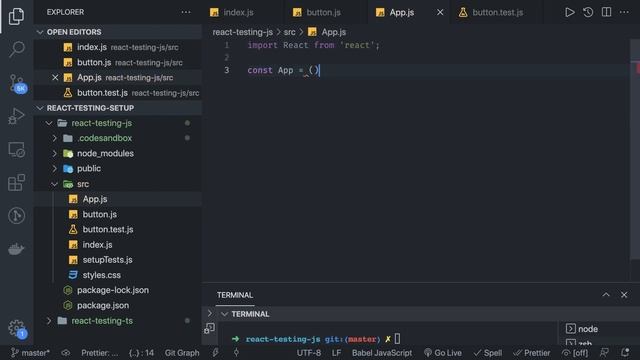Expand the .codesandbox folder
Image resolution: width=640 pixels, height=360 pixels.
click(x=118, y=138)
